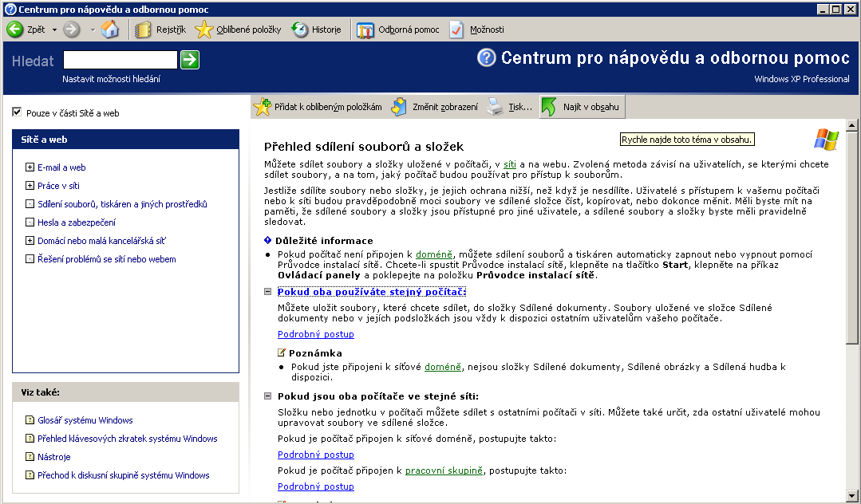Start search with green arrow button
861x504 pixels.
[190, 60]
